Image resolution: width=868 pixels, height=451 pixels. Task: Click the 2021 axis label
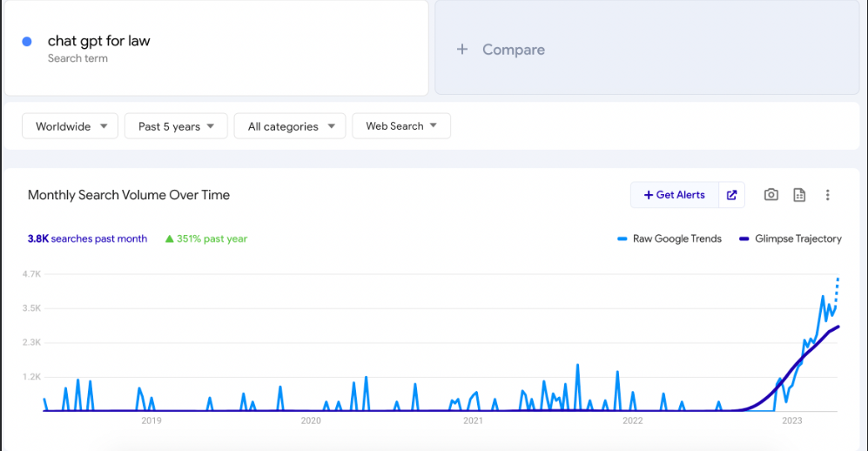click(x=473, y=421)
